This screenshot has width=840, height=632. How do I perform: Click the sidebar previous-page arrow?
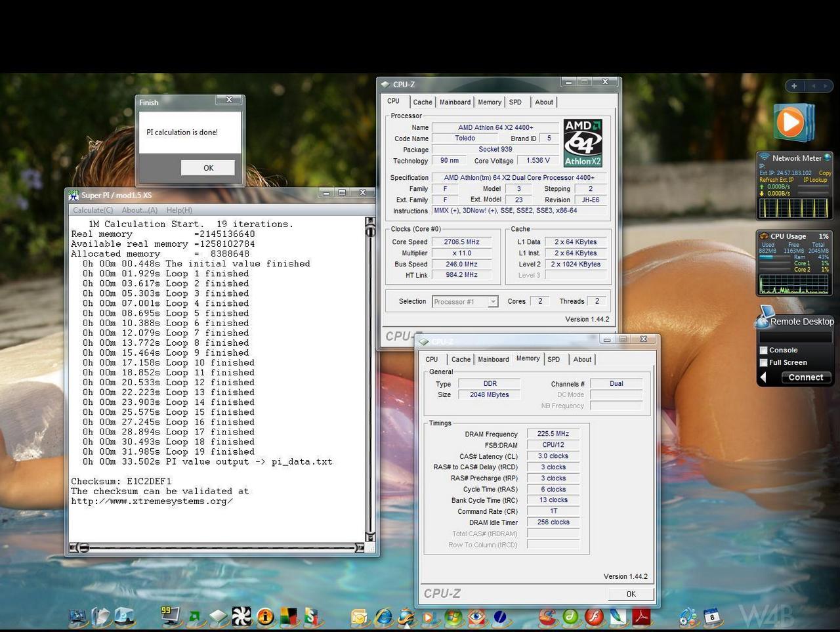click(813, 86)
